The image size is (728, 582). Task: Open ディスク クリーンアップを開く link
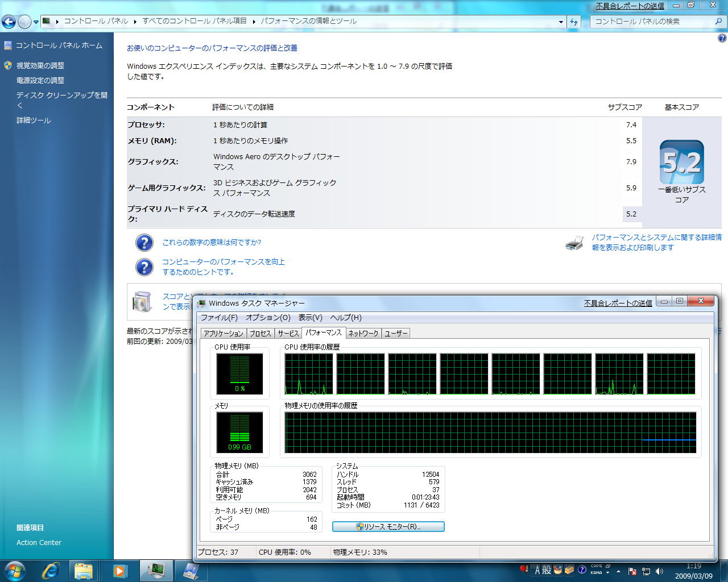pos(62,100)
